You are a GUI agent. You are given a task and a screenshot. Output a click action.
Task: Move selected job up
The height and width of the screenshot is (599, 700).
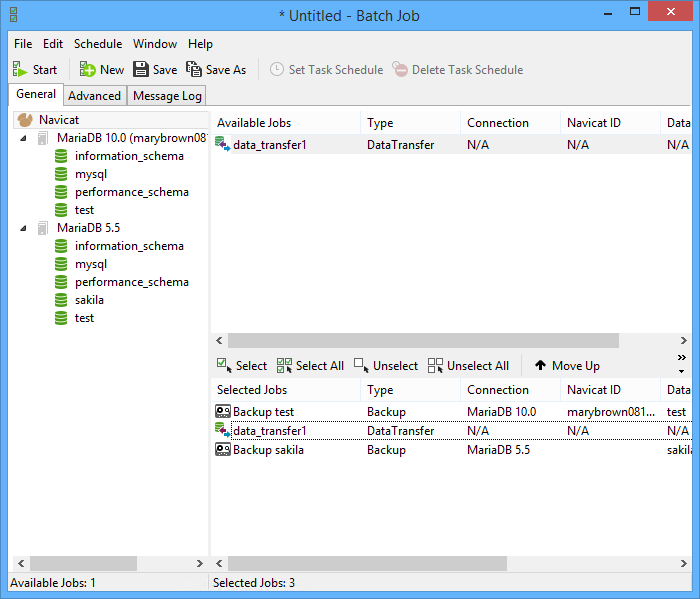567,366
